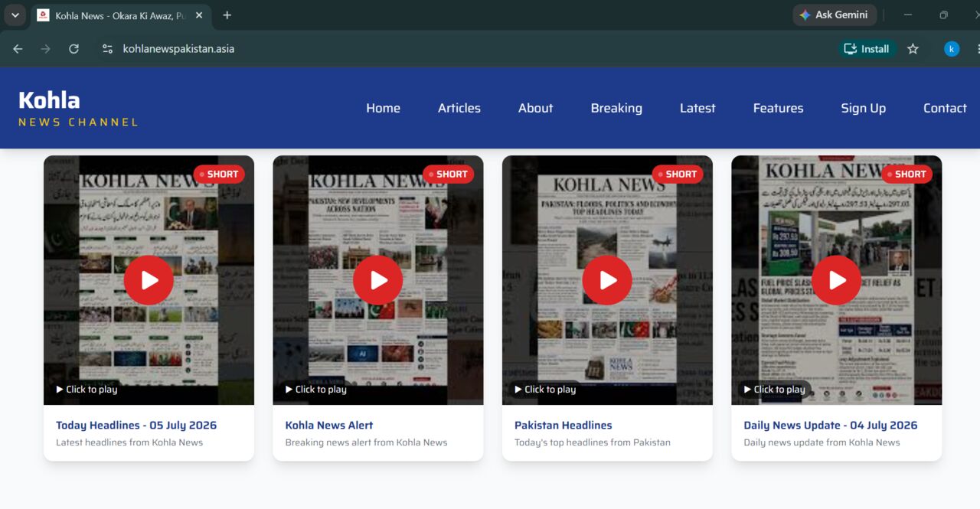The width and height of the screenshot is (980, 509).
Task: Click 'Click to play' on Kohla News Alert card
Action: tap(316, 390)
